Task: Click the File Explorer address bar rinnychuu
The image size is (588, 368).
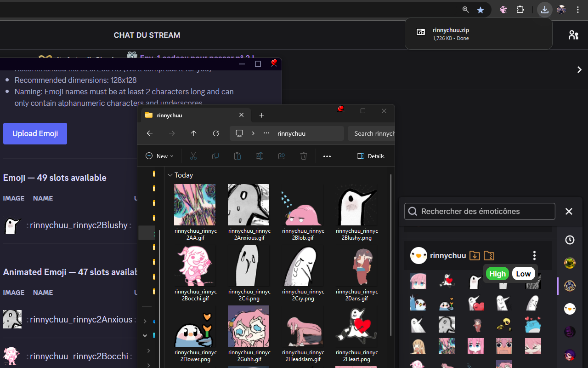Action: point(291,133)
